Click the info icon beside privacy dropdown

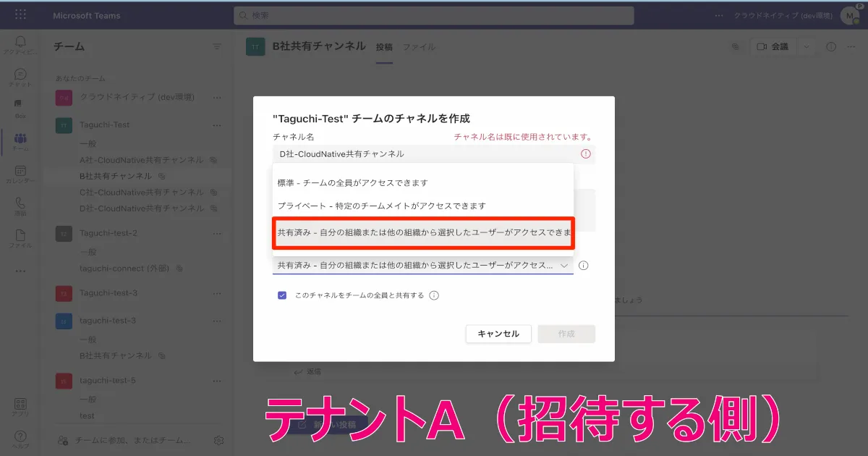584,266
